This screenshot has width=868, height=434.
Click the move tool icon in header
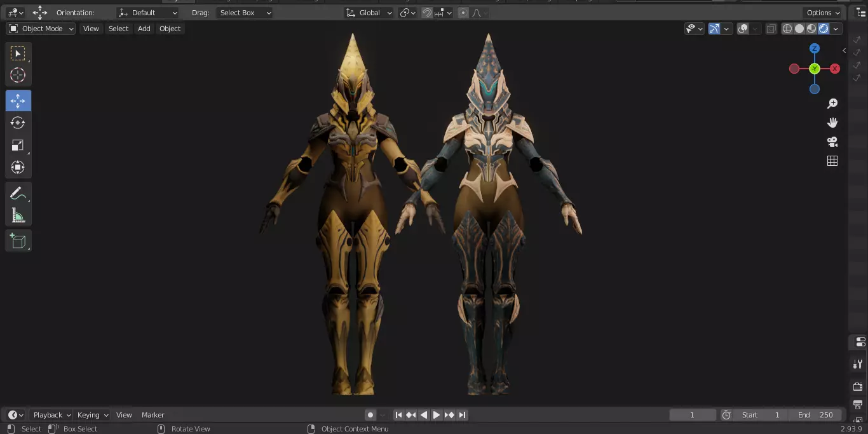pyautogui.click(x=40, y=12)
